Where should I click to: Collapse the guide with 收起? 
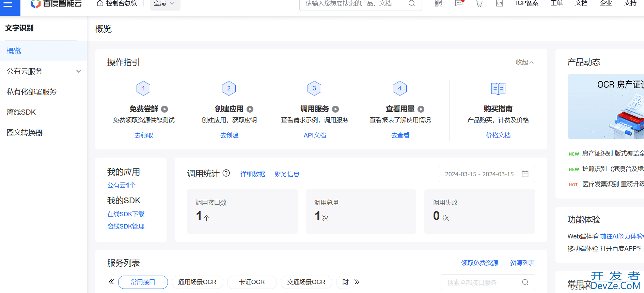tap(524, 62)
